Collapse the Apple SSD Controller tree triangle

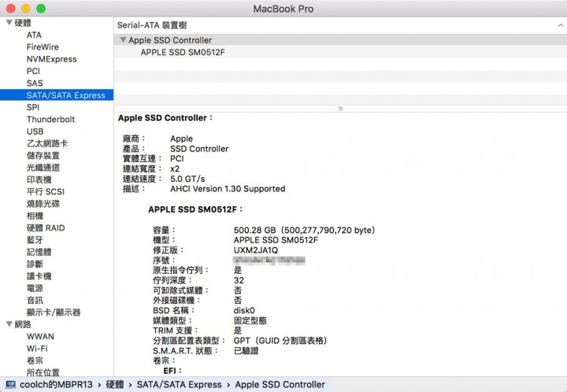pos(123,39)
